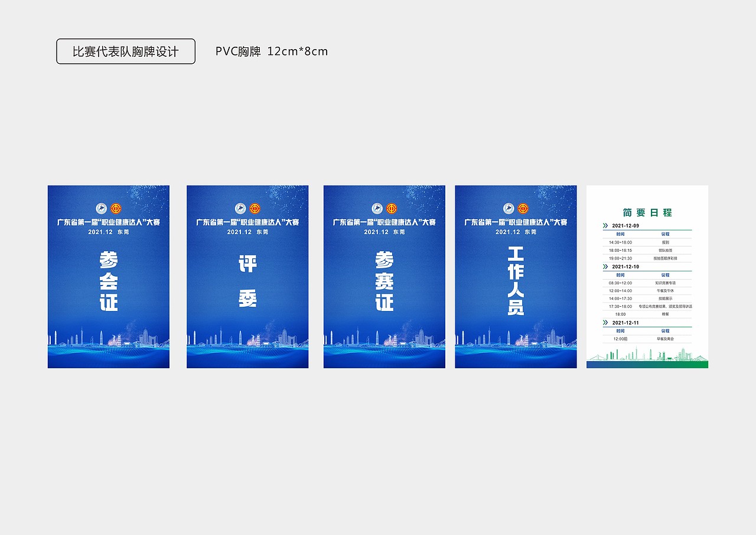The width and height of the screenshot is (756, 535).
Task: Click the red union emblem on 参会证 badge
Action: [116, 208]
